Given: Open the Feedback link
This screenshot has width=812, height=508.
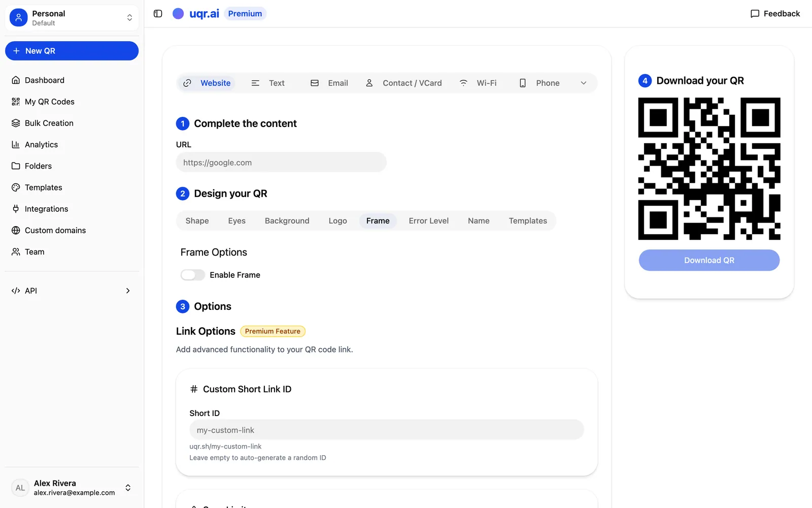Looking at the screenshot, I should pyautogui.click(x=775, y=14).
